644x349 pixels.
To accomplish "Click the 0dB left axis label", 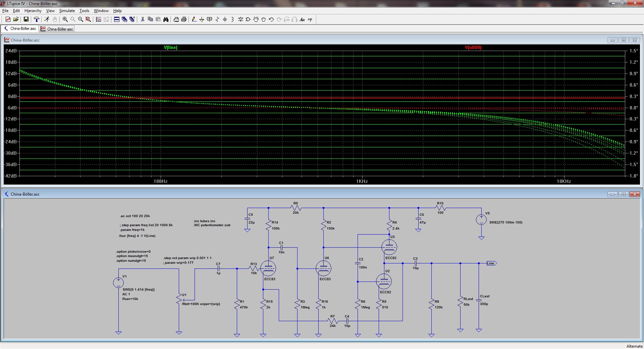I will [12, 96].
